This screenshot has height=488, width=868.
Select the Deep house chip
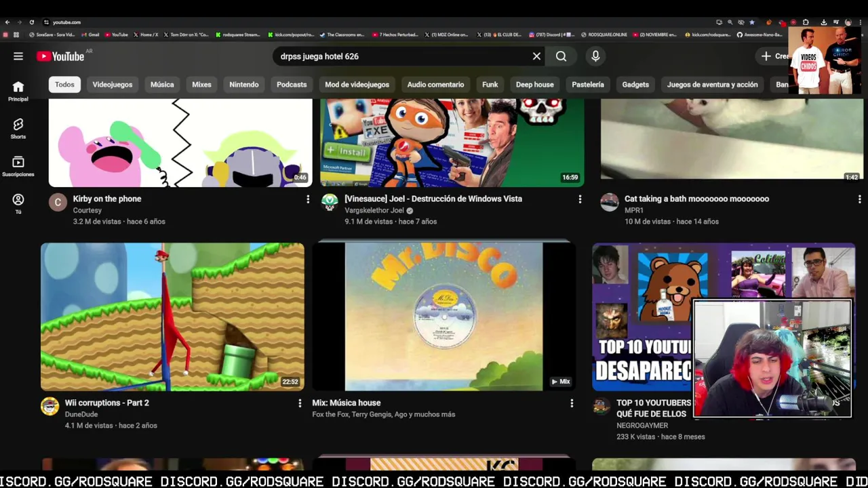click(535, 85)
